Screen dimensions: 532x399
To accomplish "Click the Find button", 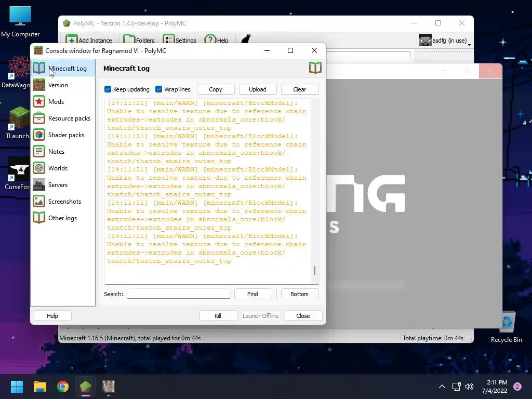I will tap(253, 294).
